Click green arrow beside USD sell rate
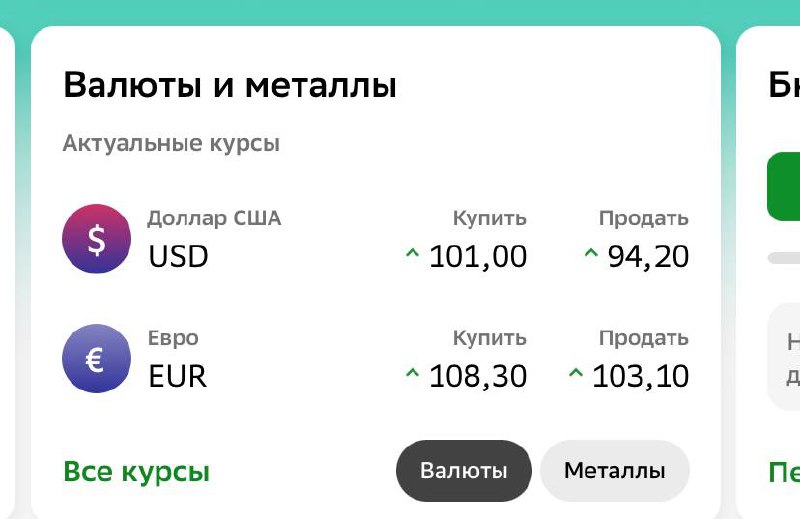Screen dimensions: 800x519 coord(591,255)
